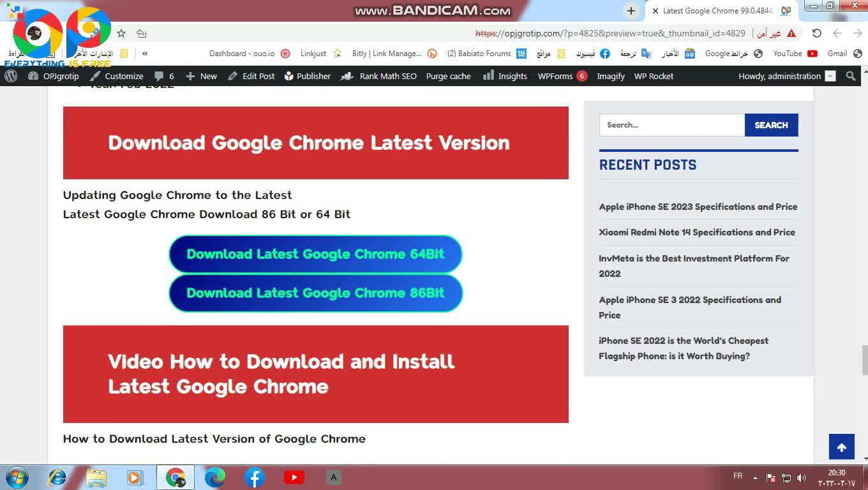This screenshot has width=868, height=490.
Task: Focus the sidebar Search input field
Action: 671,125
